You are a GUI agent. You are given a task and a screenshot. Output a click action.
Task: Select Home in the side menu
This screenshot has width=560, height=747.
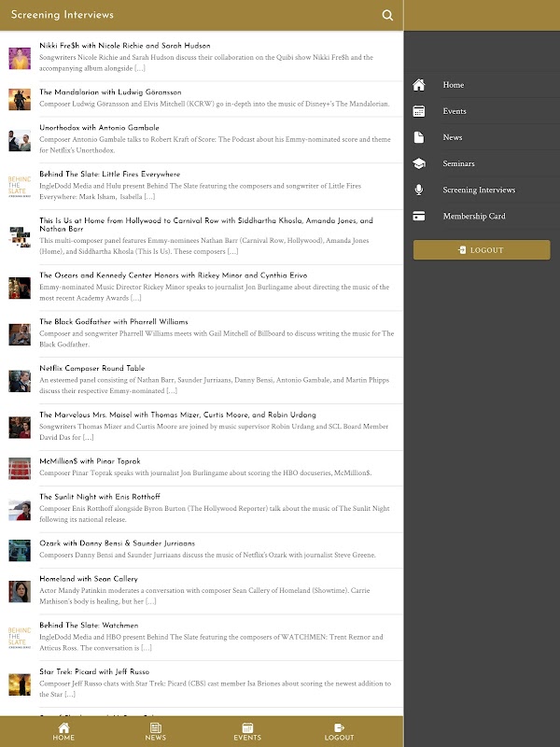482,85
